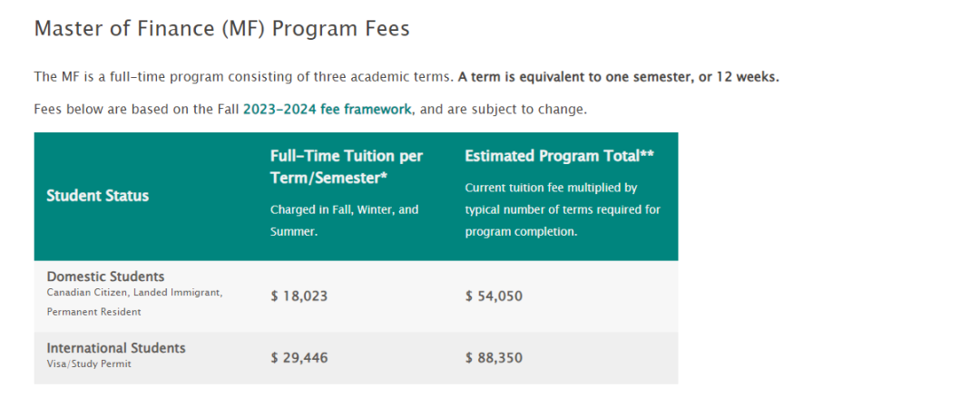Image resolution: width=980 pixels, height=398 pixels.
Task: Click 'Charged in Fall, Winter, and Summer' note
Action: [x=345, y=220]
